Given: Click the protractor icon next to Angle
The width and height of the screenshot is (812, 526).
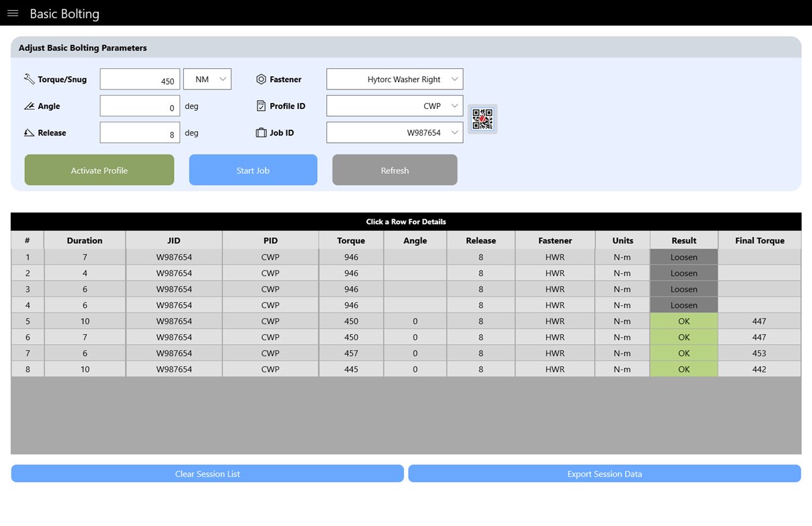Looking at the screenshot, I should (29, 106).
